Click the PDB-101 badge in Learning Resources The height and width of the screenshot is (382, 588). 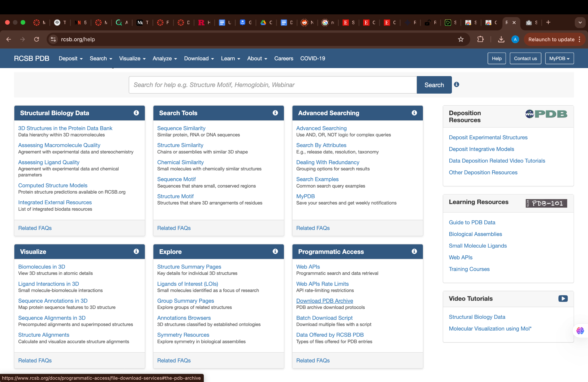click(x=546, y=203)
